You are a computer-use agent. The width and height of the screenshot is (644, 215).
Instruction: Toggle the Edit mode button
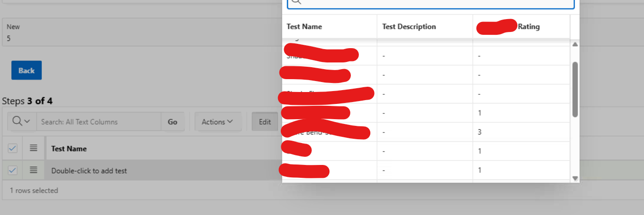pos(265,122)
